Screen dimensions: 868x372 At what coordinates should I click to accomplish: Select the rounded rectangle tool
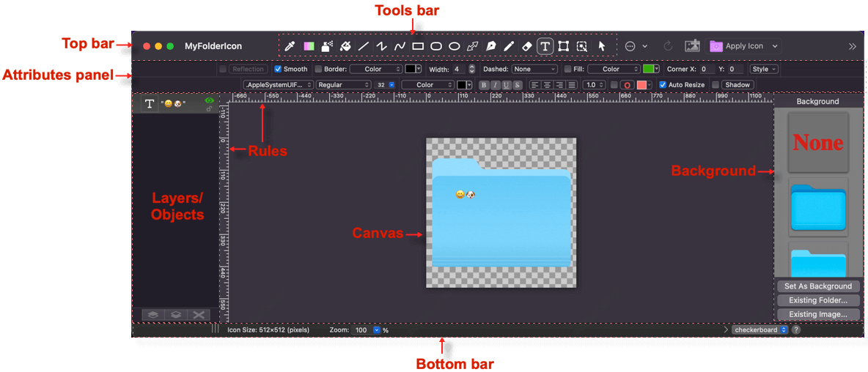(x=435, y=46)
